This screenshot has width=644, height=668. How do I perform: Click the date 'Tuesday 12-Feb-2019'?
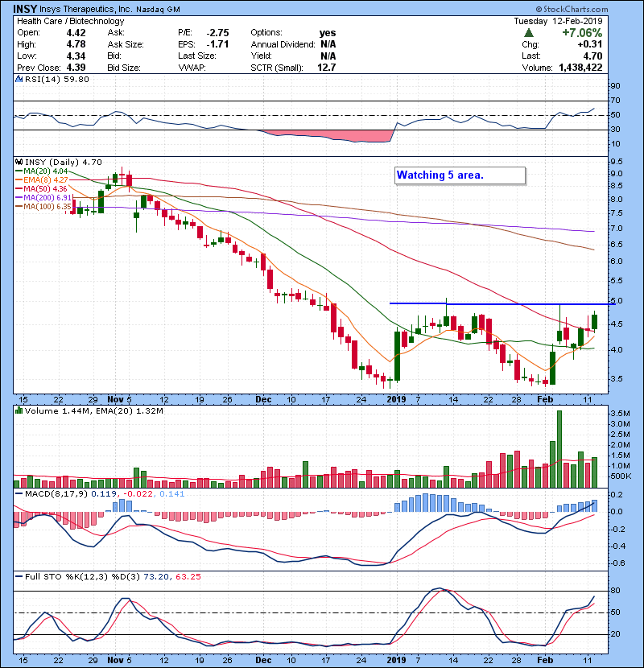[558, 21]
